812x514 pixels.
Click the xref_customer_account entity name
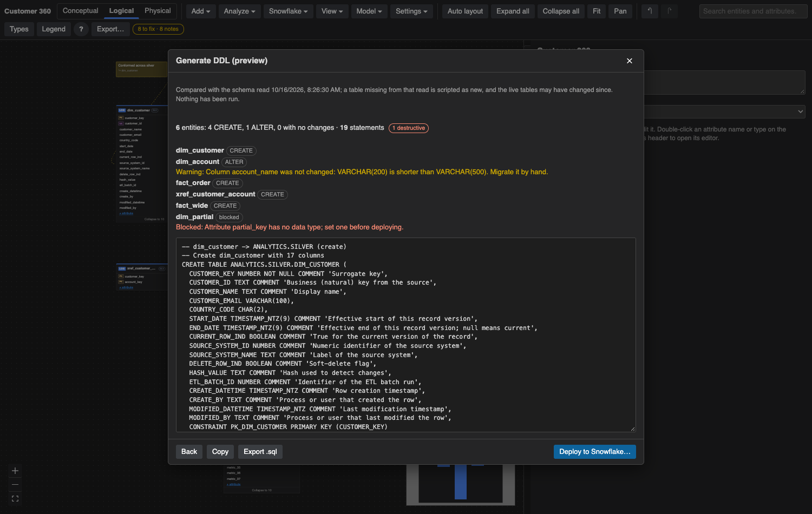click(x=215, y=194)
